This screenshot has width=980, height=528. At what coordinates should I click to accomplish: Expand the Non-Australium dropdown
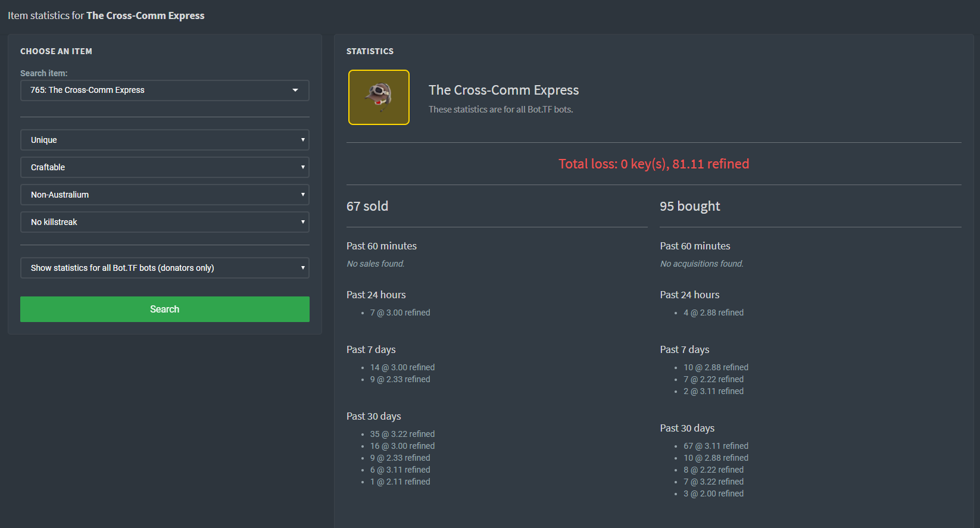click(x=165, y=195)
